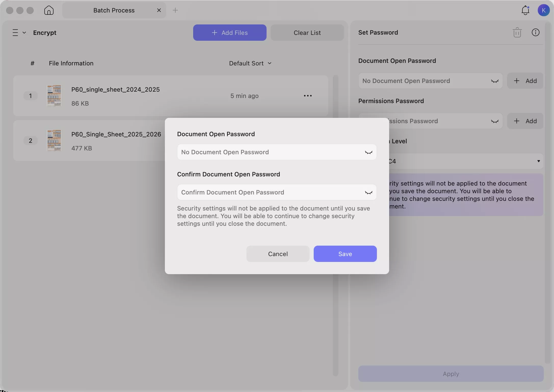Save the document open password
The height and width of the screenshot is (392, 554).
click(345, 254)
